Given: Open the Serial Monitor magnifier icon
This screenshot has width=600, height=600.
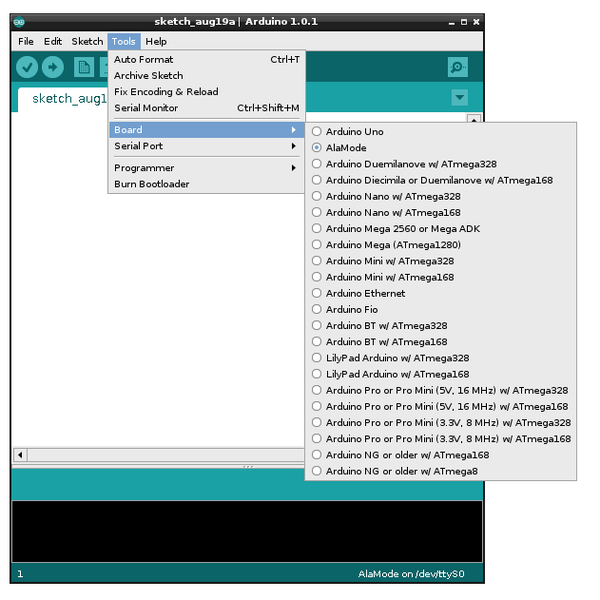Looking at the screenshot, I should tap(458, 67).
